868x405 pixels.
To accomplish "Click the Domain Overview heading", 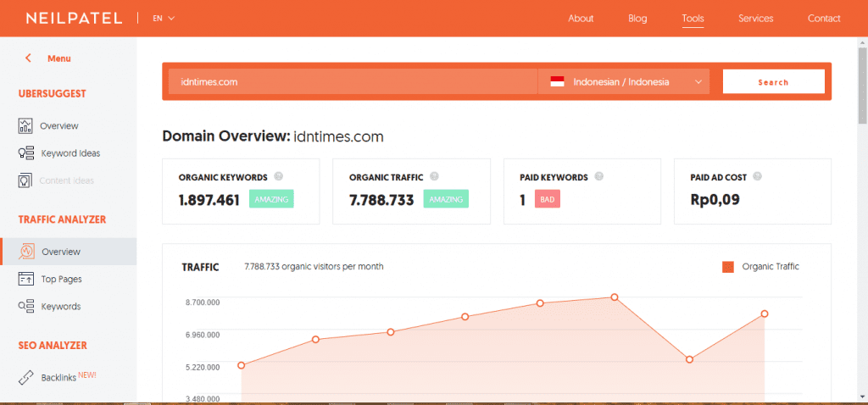I will (x=273, y=136).
